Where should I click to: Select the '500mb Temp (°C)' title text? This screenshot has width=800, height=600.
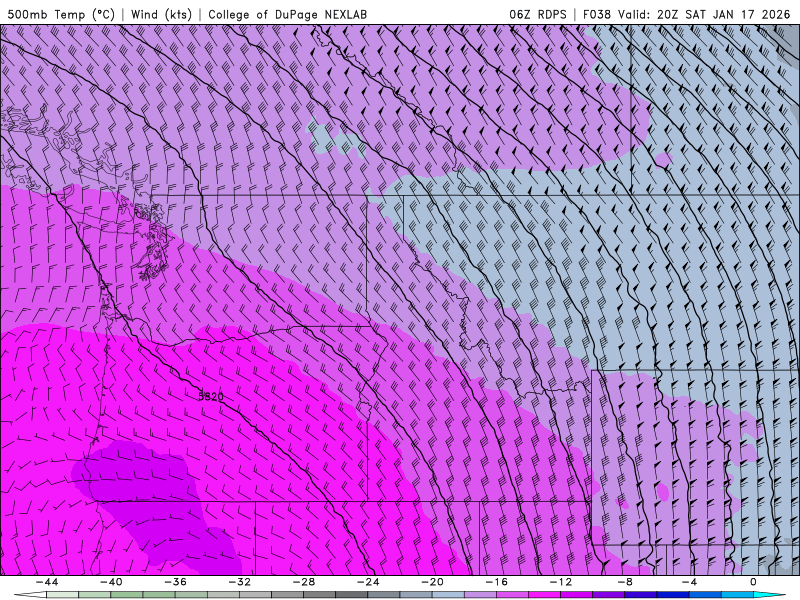pos(60,14)
